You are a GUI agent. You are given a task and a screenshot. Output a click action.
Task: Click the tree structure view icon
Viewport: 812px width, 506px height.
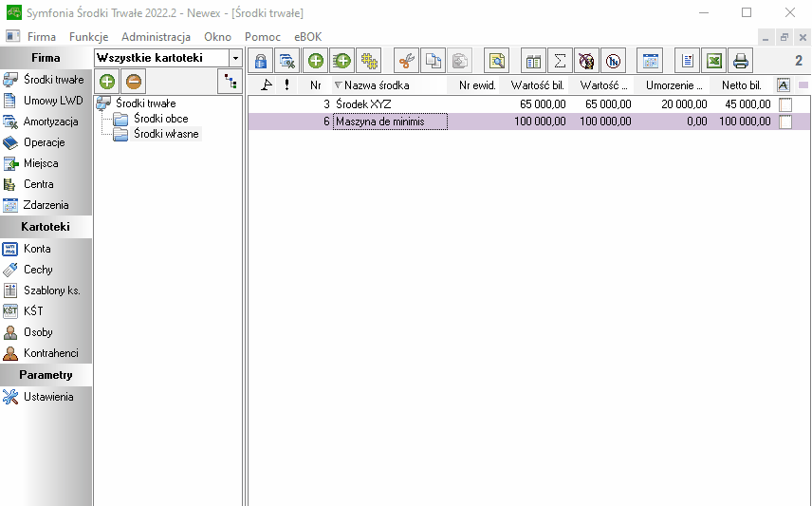(230, 82)
